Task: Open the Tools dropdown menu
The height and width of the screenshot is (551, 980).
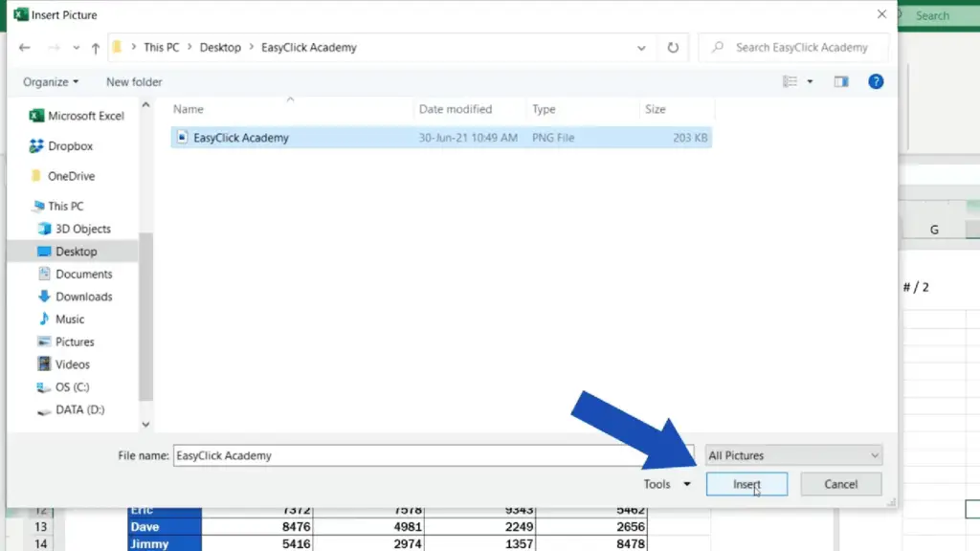Action: click(x=667, y=484)
